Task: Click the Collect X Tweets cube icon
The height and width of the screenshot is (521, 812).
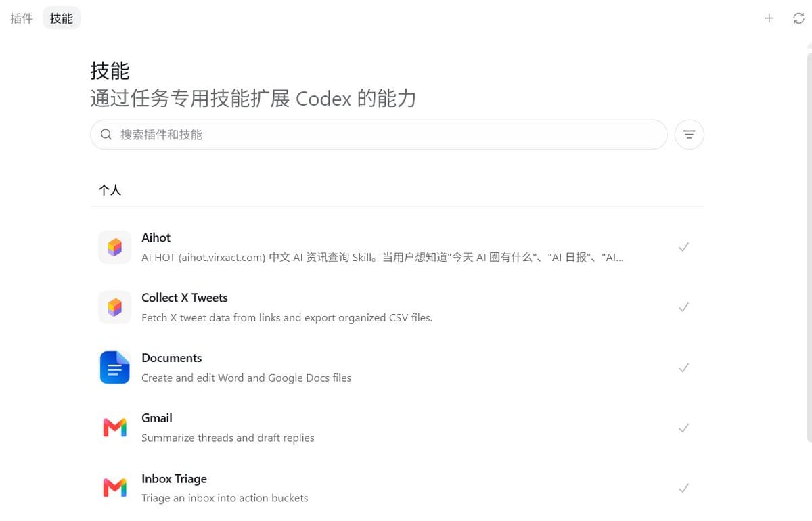Action: pyautogui.click(x=114, y=307)
